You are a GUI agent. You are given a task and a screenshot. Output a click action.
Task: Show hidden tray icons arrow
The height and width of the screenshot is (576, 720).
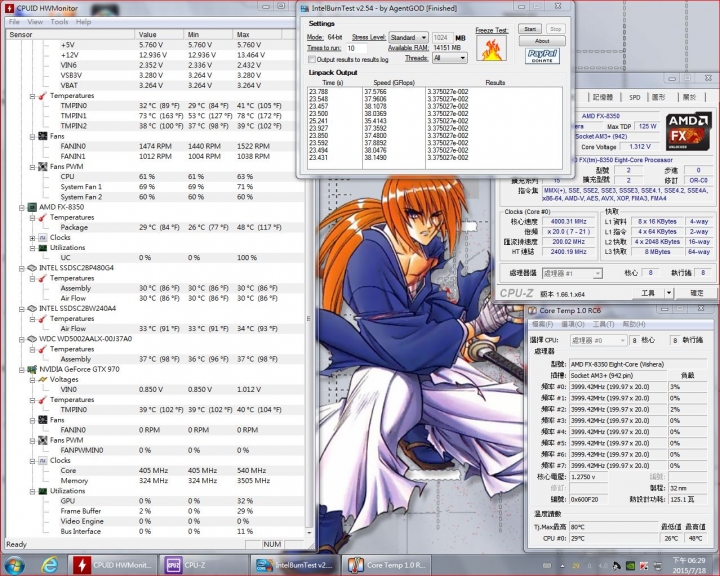click(562, 566)
